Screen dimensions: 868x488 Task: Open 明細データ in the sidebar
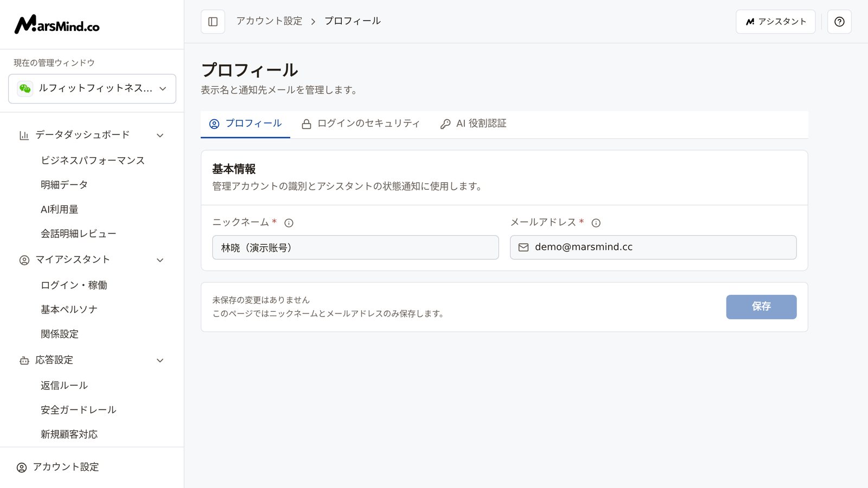click(x=64, y=185)
